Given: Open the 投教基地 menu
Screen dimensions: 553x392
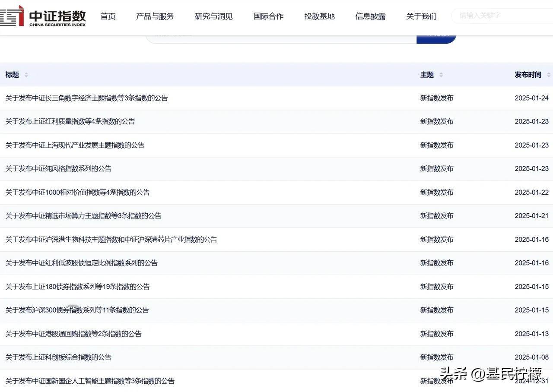Looking at the screenshot, I should (x=320, y=16).
